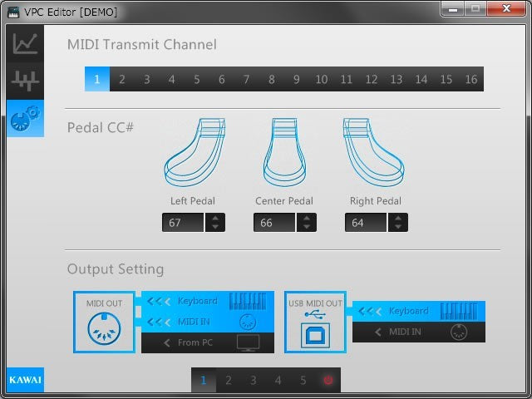Viewport: 532px width, 399px height.
Task: Select the MIDI settings sidebar page
Action: pyautogui.click(x=25, y=118)
